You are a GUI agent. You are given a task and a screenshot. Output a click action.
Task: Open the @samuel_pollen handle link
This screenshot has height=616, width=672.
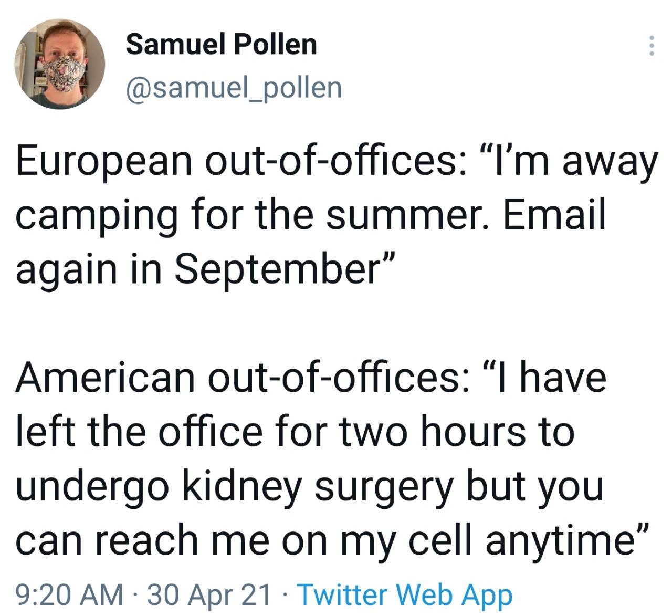click(x=234, y=88)
